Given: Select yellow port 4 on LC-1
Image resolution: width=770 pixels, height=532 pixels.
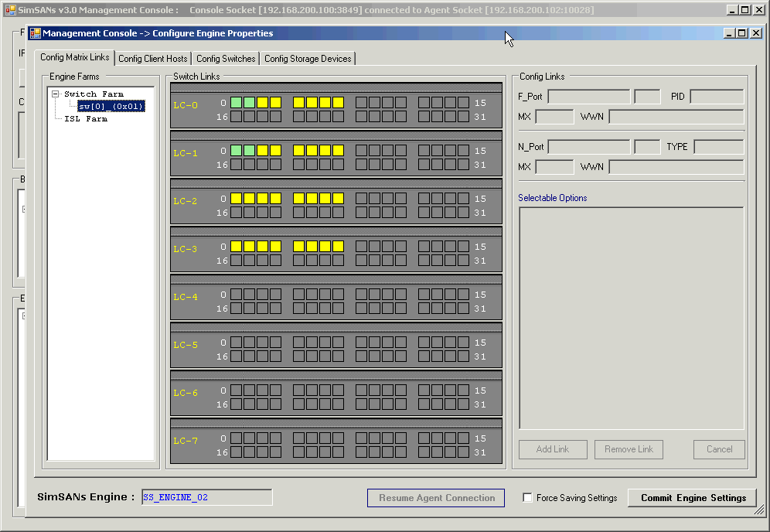Looking at the screenshot, I should click(298, 151).
